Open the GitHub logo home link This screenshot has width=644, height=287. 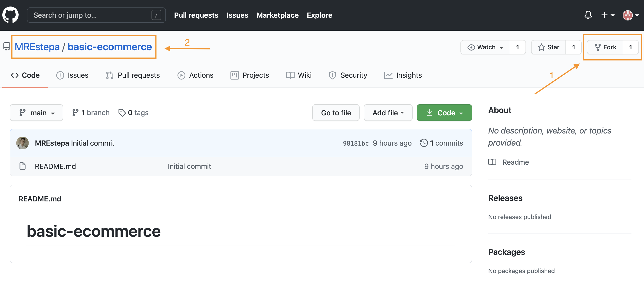click(10, 15)
